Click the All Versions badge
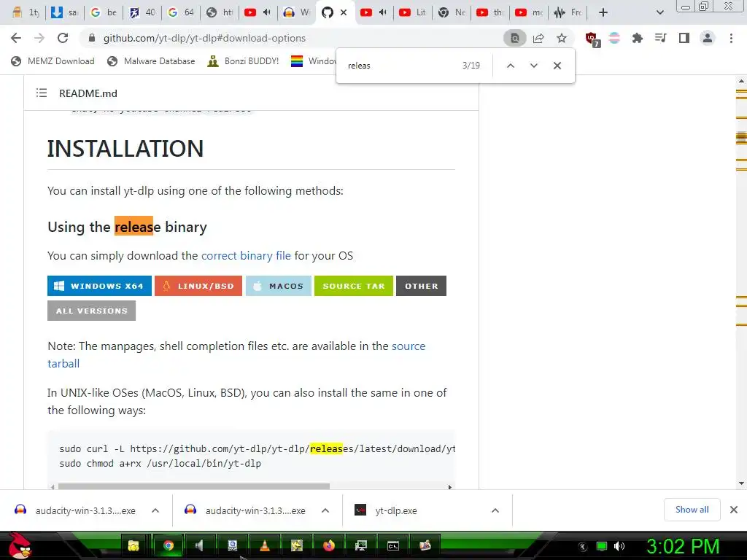747x560 pixels. 91,311
